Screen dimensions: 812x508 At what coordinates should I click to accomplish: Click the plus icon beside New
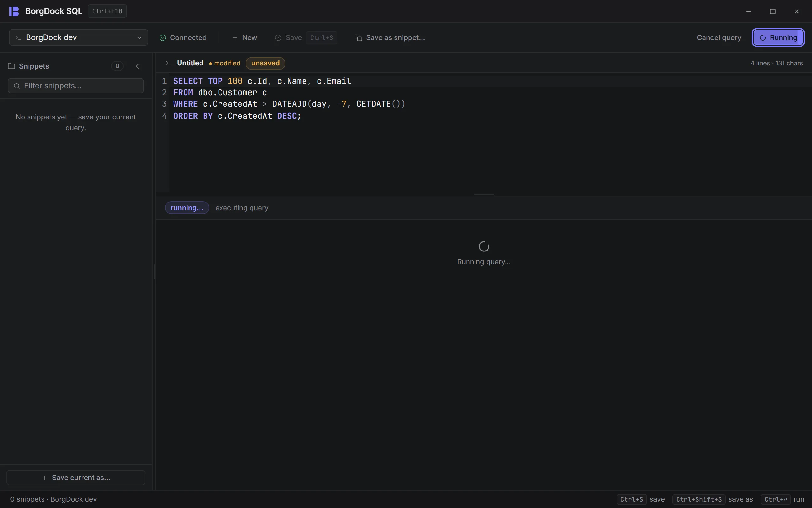[235, 38]
